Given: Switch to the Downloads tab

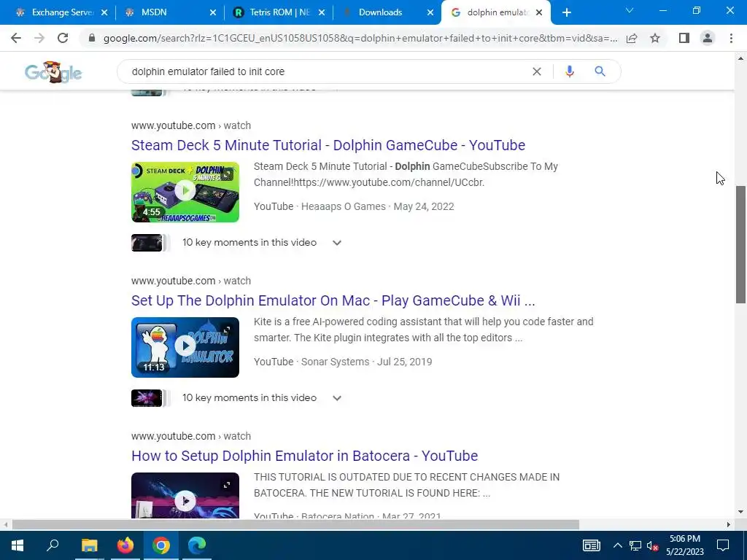Looking at the screenshot, I should tap(387, 12).
